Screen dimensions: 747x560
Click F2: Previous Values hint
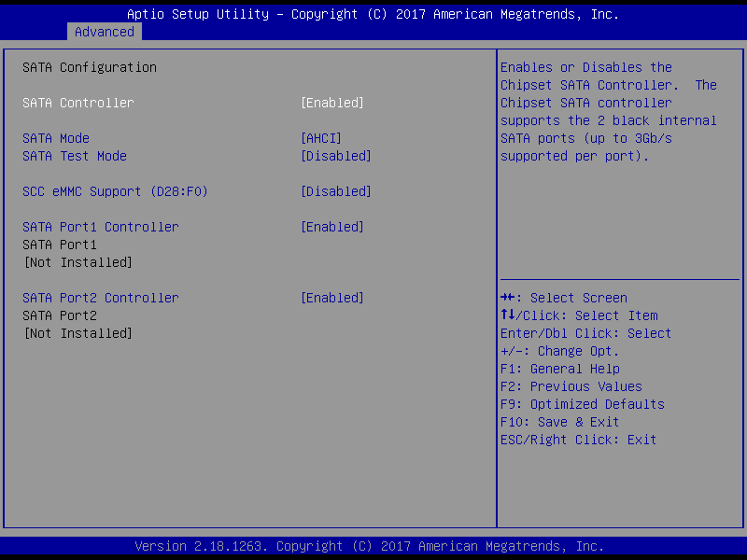point(571,386)
